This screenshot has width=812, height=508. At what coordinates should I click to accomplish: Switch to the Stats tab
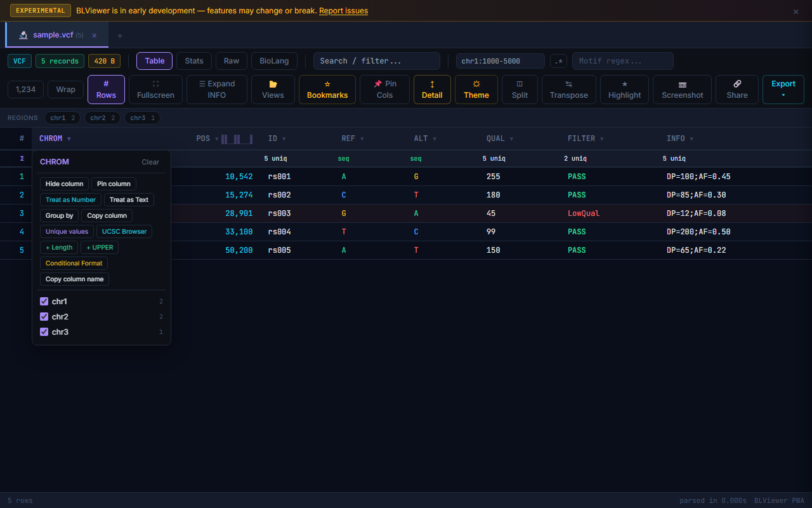coord(194,61)
